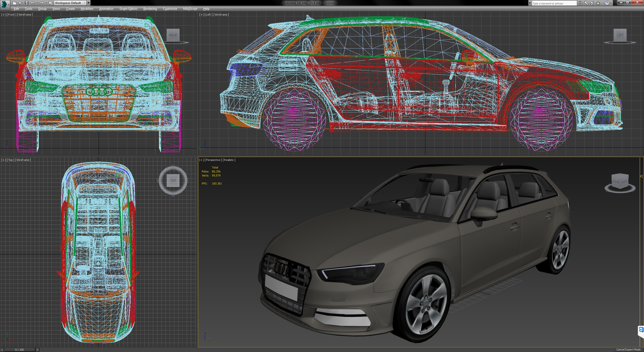Open a file using the Open File icon
This screenshot has width=644, height=352.
pos(21,3)
